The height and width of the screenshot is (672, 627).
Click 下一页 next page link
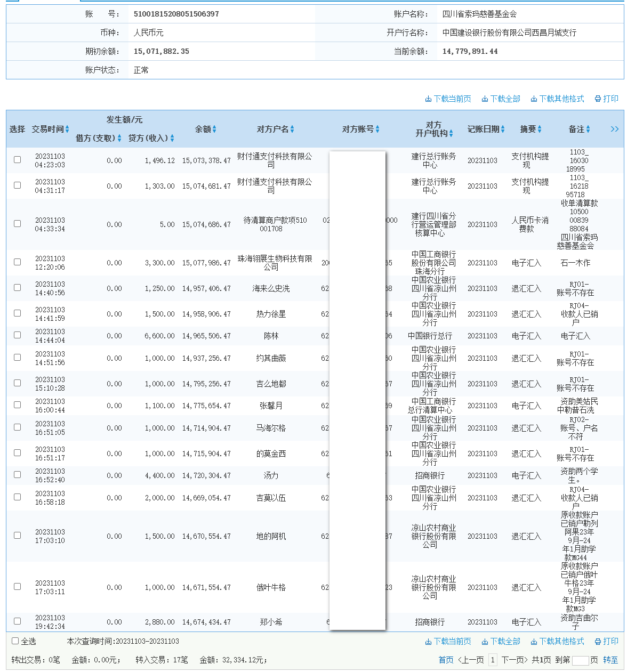[515, 660]
